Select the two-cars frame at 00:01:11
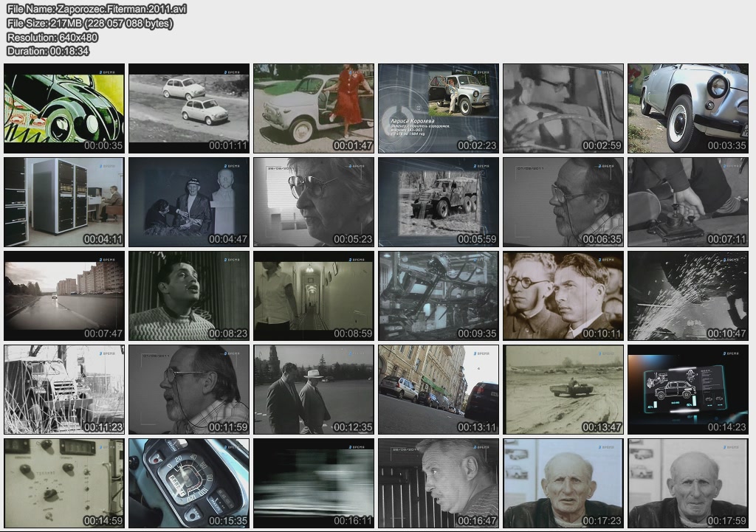Viewport: 756px width, 532px height. (189, 108)
